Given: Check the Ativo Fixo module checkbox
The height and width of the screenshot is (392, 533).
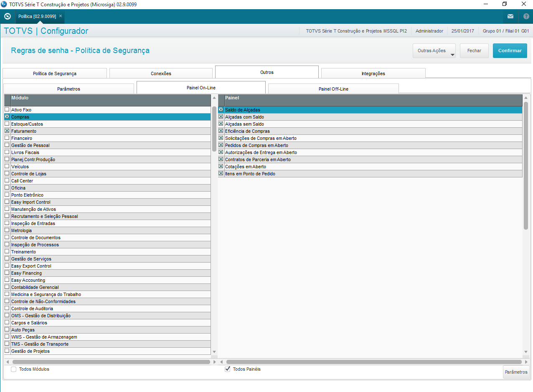Looking at the screenshot, I should coord(7,109).
